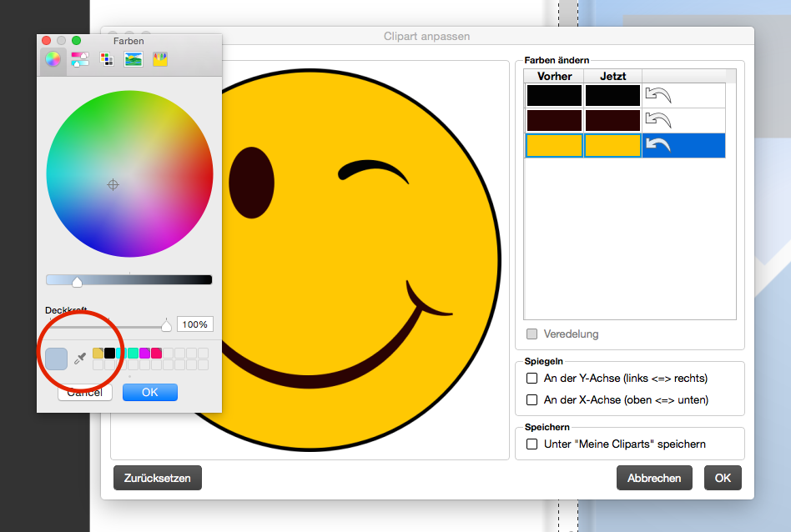
Task: Select the yellow Jetzt color cell
Action: tap(612, 145)
